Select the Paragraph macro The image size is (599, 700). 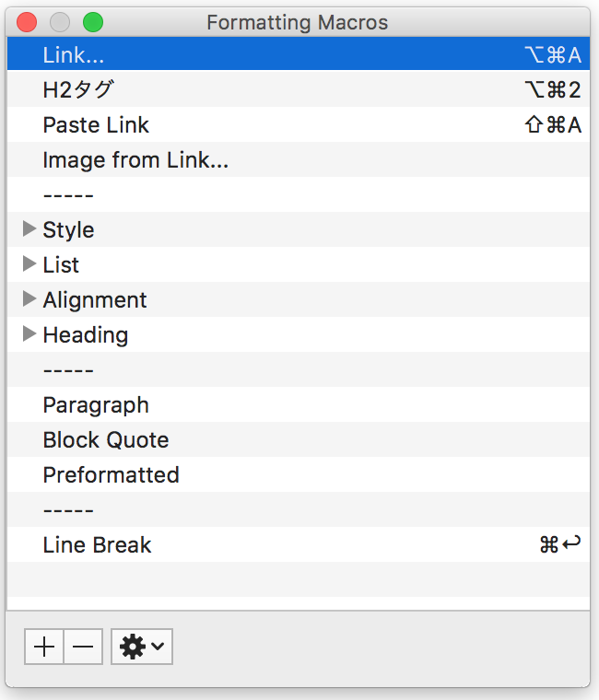tap(299, 404)
